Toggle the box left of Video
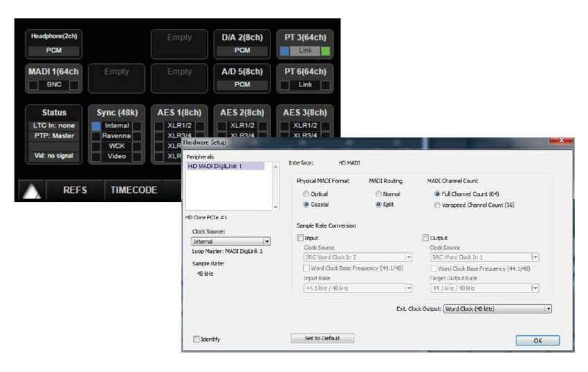 pyautogui.click(x=96, y=156)
